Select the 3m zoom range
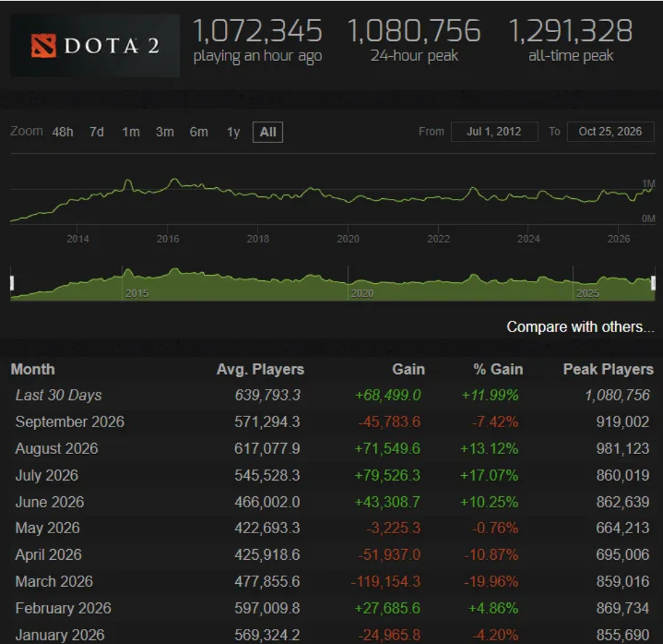This screenshot has height=644, width=663. [165, 132]
